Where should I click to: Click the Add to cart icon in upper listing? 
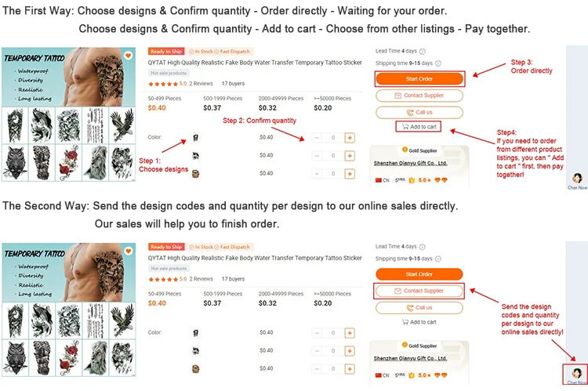click(x=405, y=126)
